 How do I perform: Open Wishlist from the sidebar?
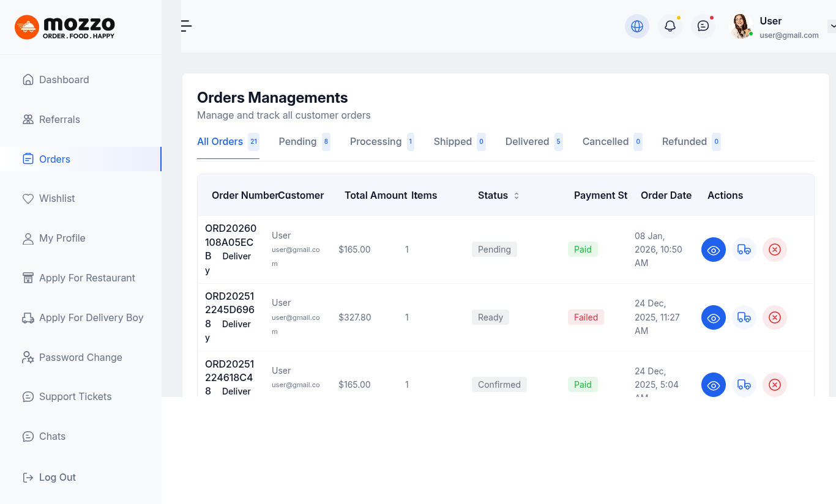tap(57, 198)
